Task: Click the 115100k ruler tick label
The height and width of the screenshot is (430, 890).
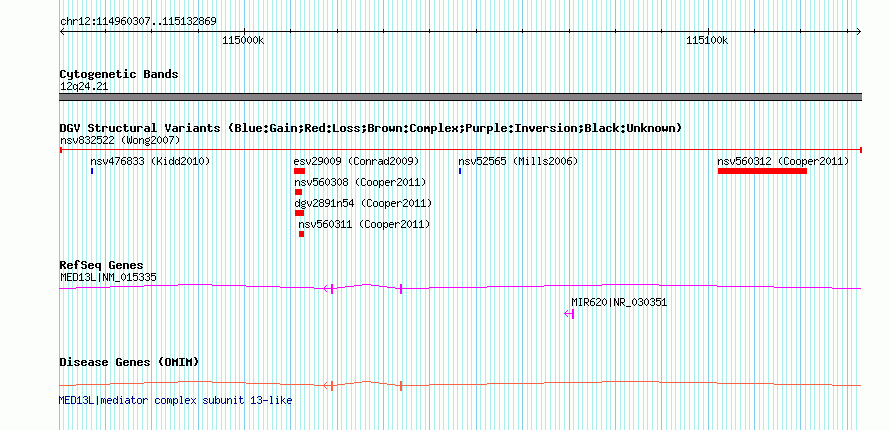Action: (707, 40)
